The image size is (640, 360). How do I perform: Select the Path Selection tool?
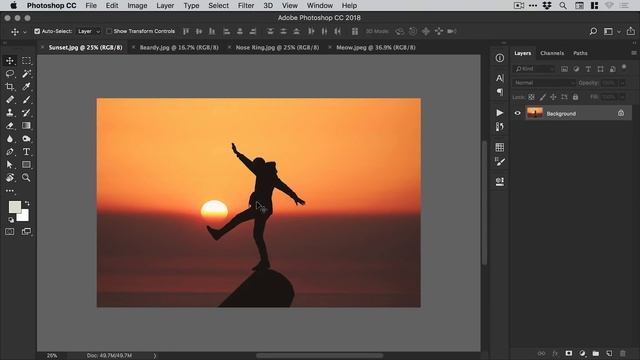(x=10, y=164)
